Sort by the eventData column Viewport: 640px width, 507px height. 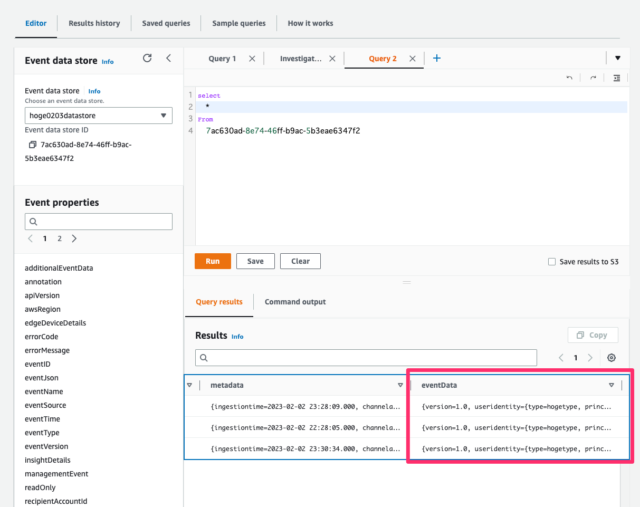pos(611,385)
